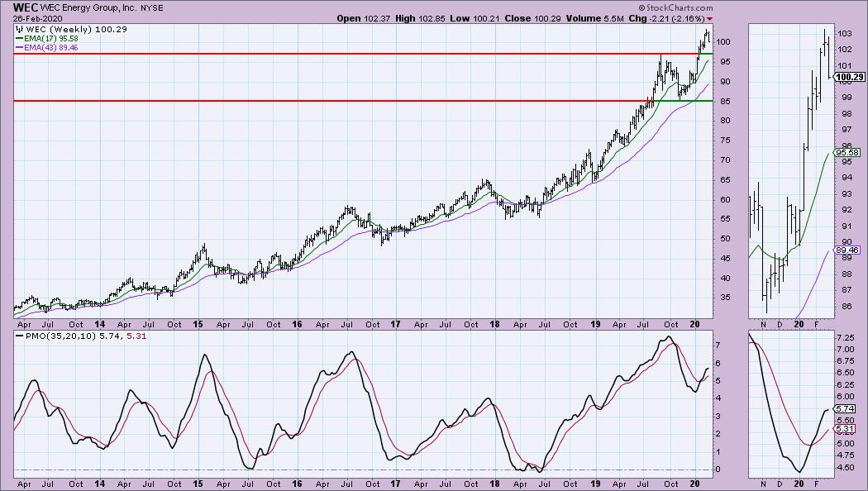Click the 95.58 EMA tag on zoom panel

click(847, 152)
